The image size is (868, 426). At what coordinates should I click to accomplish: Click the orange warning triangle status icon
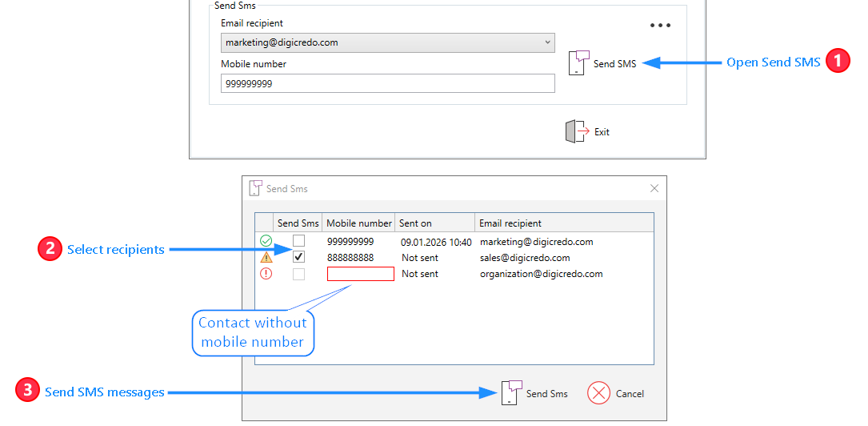click(x=266, y=257)
